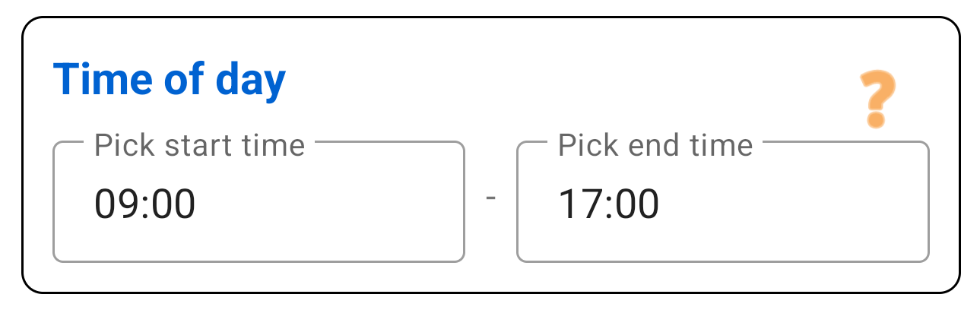980x310 pixels.
Task: Click the "Time of day" heading
Action: click(170, 79)
